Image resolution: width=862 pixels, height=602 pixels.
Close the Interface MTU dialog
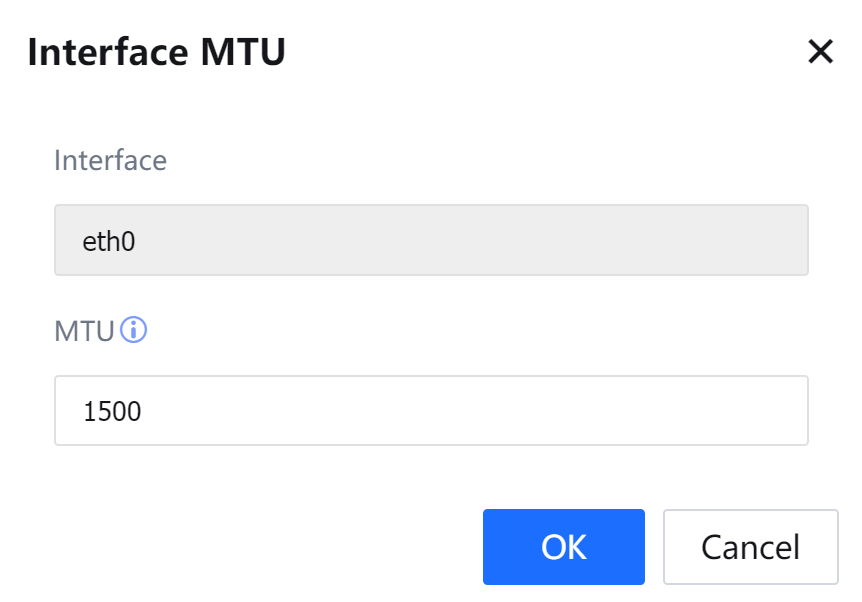point(820,52)
